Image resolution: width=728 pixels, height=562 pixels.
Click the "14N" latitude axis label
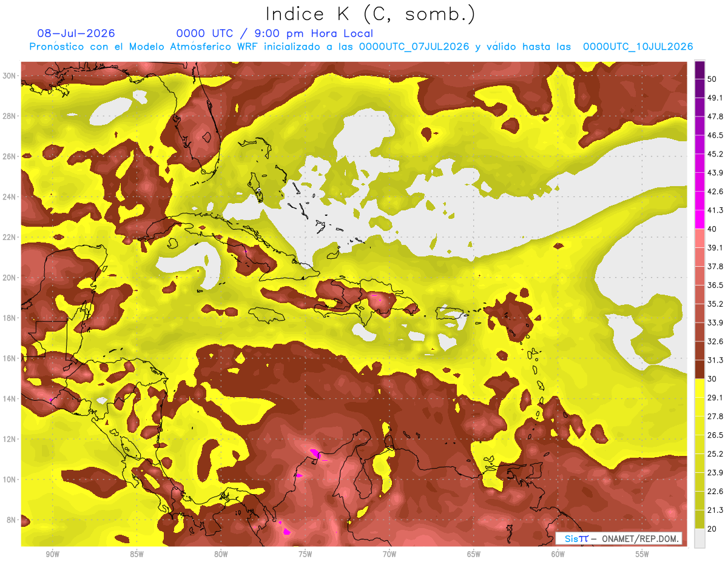tap(10, 399)
